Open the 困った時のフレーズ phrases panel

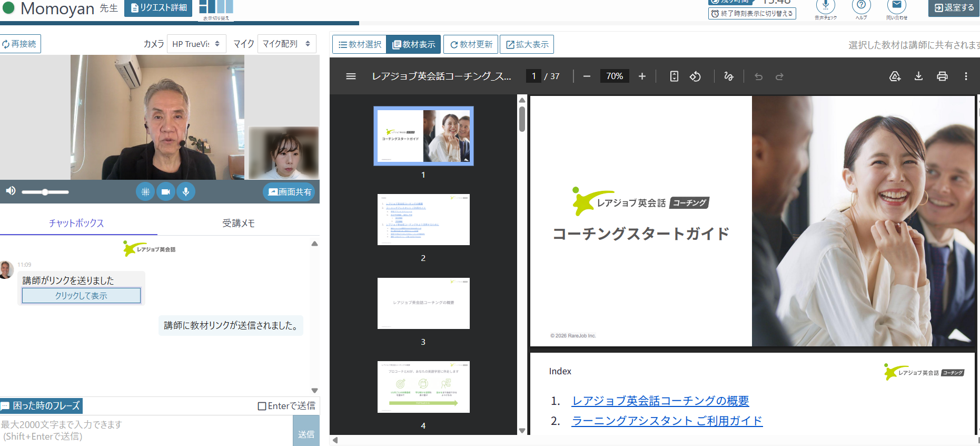(x=41, y=406)
